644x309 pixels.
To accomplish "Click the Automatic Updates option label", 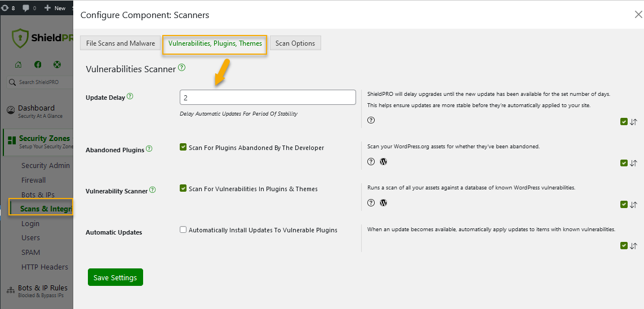I will coord(114,232).
